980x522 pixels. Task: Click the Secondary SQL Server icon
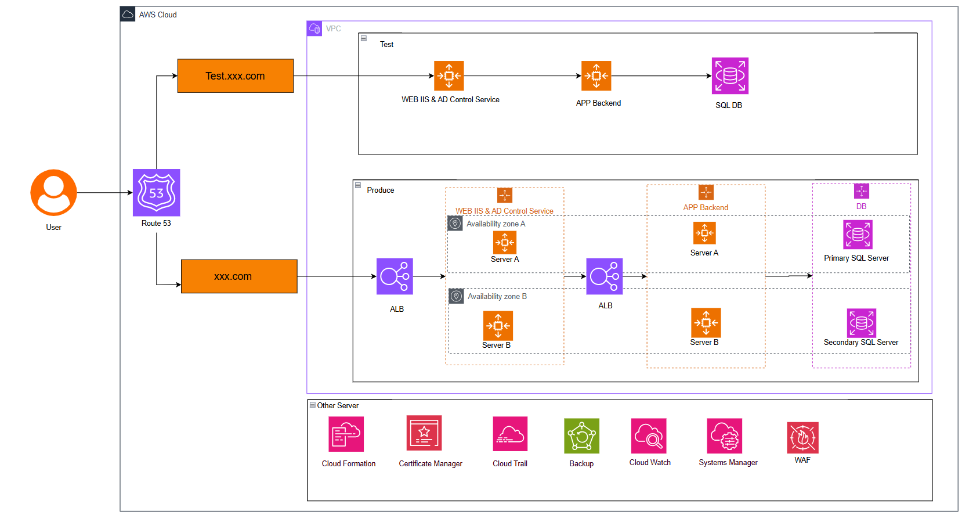click(861, 323)
